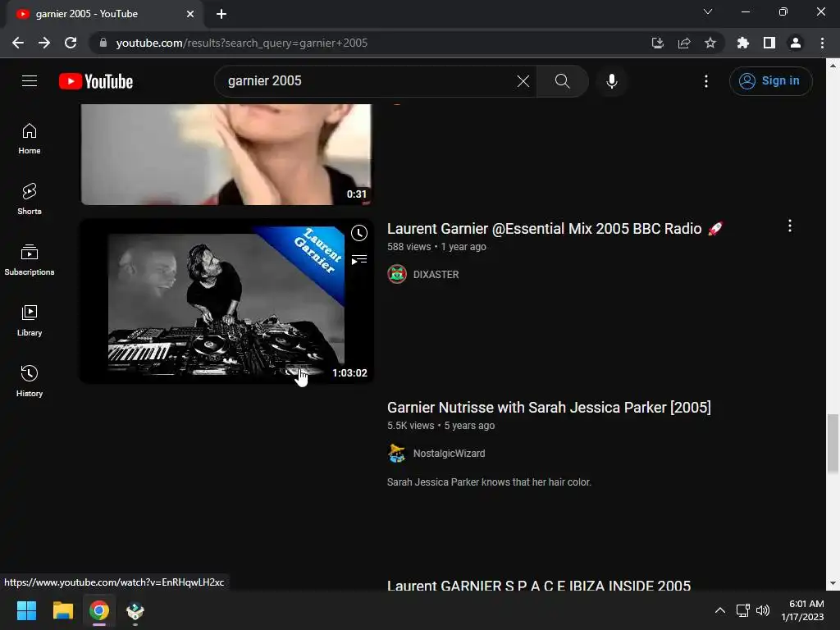Open Chrome Extensions puzzle icon
The height and width of the screenshot is (630, 840).
[742, 43]
